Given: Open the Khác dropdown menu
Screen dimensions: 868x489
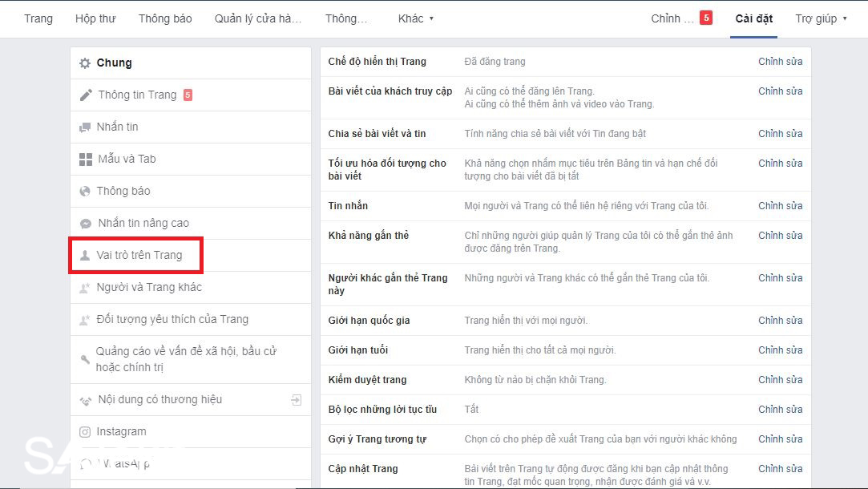Looking at the screenshot, I should pyautogui.click(x=415, y=18).
